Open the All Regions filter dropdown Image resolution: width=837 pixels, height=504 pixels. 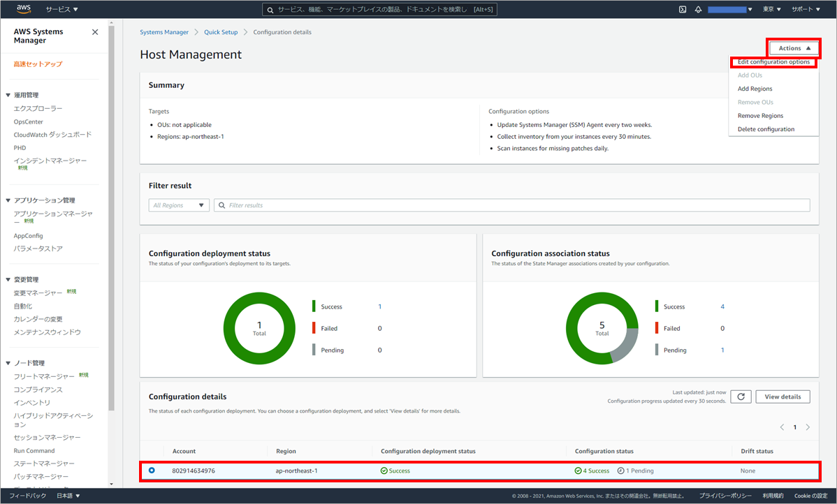179,205
